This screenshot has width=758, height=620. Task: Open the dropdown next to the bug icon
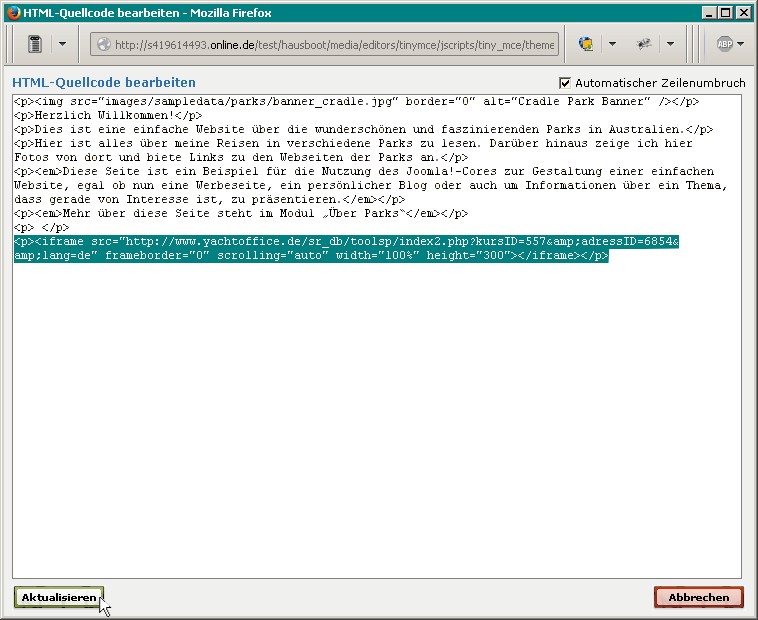669,44
